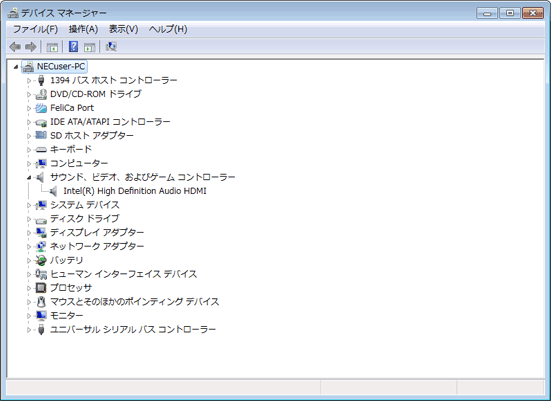Image resolution: width=551 pixels, height=401 pixels.
Task: Select the プロセッサ processor category icon
Action: pyautogui.click(x=41, y=288)
